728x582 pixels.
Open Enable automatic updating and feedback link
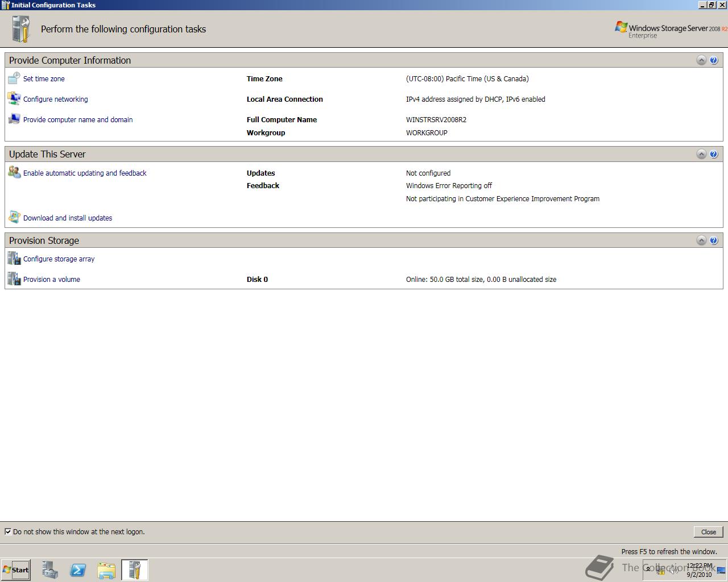[x=85, y=173]
